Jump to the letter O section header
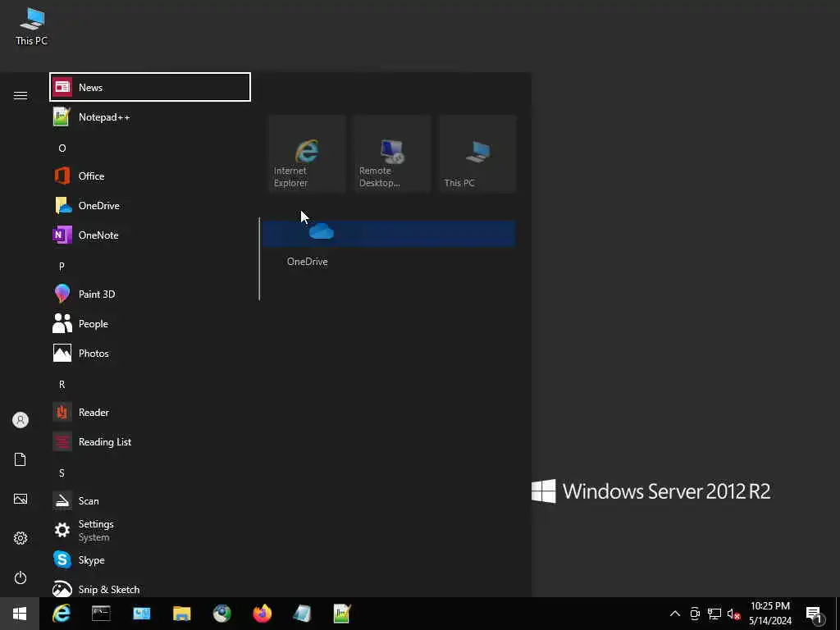This screenshot has height=630, width=840. [x=62, y=148]
